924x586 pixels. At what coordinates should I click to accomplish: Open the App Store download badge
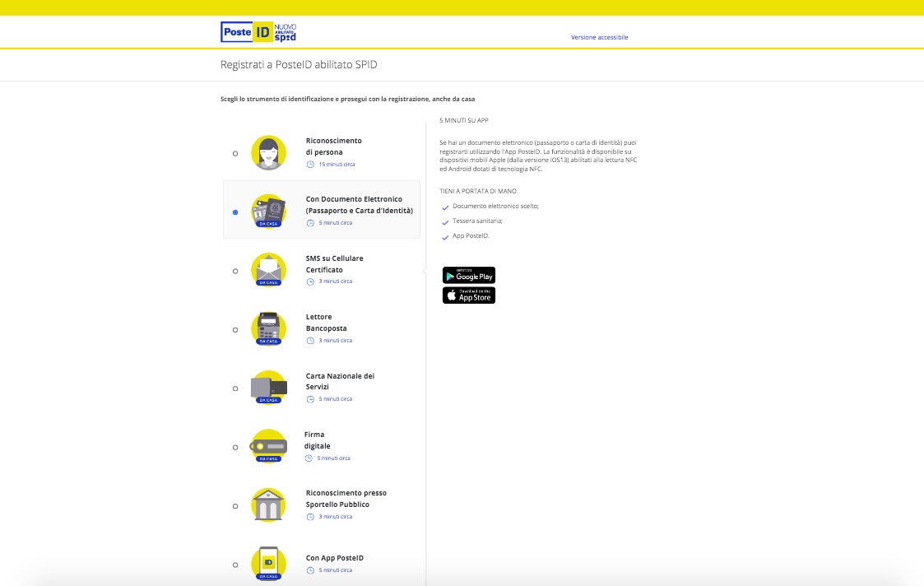(469, 295)
